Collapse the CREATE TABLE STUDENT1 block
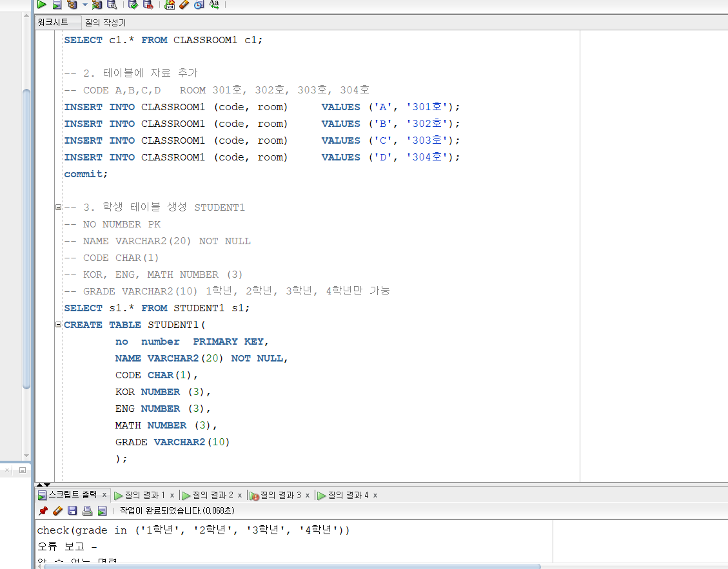The width and height of the screenshot is (728, 569). tap(59, 324)
